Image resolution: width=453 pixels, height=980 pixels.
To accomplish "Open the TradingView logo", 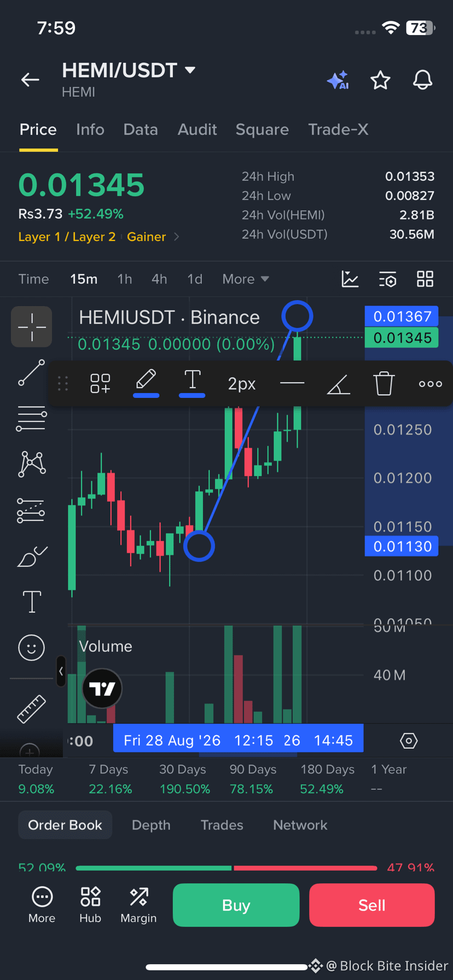I will [102, 689].
